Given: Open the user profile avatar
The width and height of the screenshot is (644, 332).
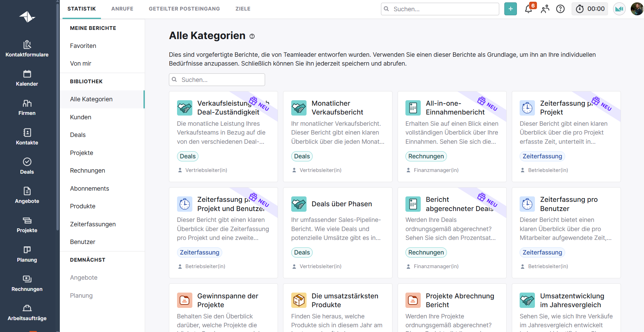Looking at the screenshot, I should click(x=637, y=9).
